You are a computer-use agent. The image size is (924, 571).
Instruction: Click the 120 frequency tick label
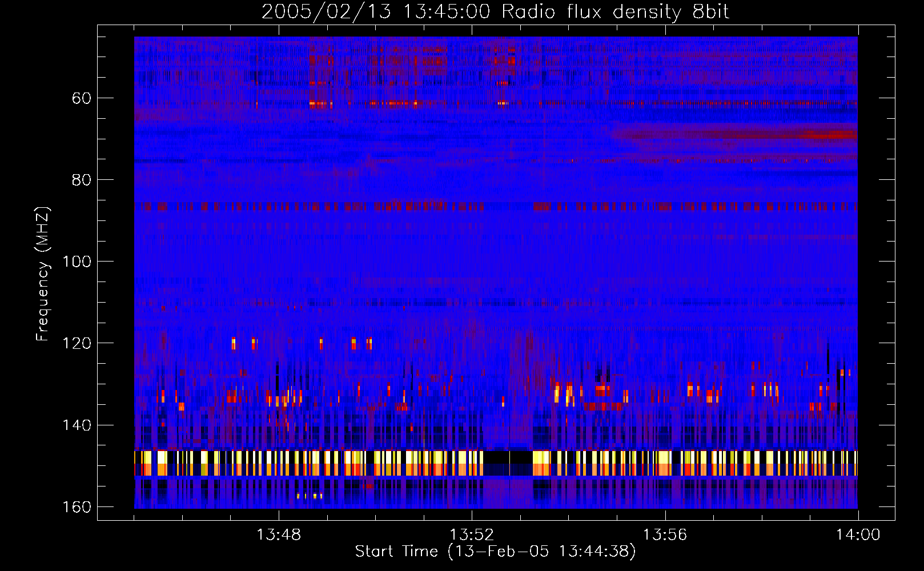tap(76, 343)
